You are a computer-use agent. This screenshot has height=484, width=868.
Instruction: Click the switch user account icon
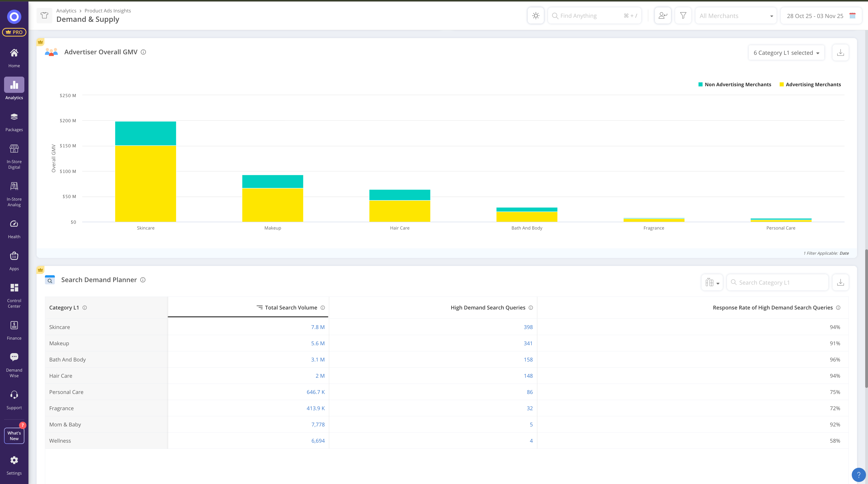[x=662, y=16]
